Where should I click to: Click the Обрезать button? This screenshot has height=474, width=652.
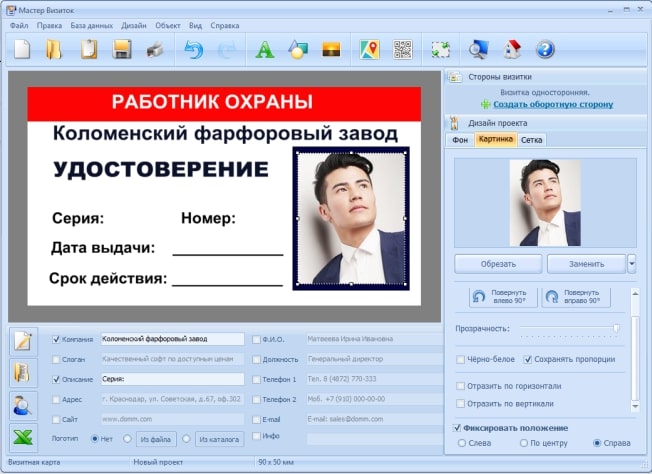pos(498,264)
